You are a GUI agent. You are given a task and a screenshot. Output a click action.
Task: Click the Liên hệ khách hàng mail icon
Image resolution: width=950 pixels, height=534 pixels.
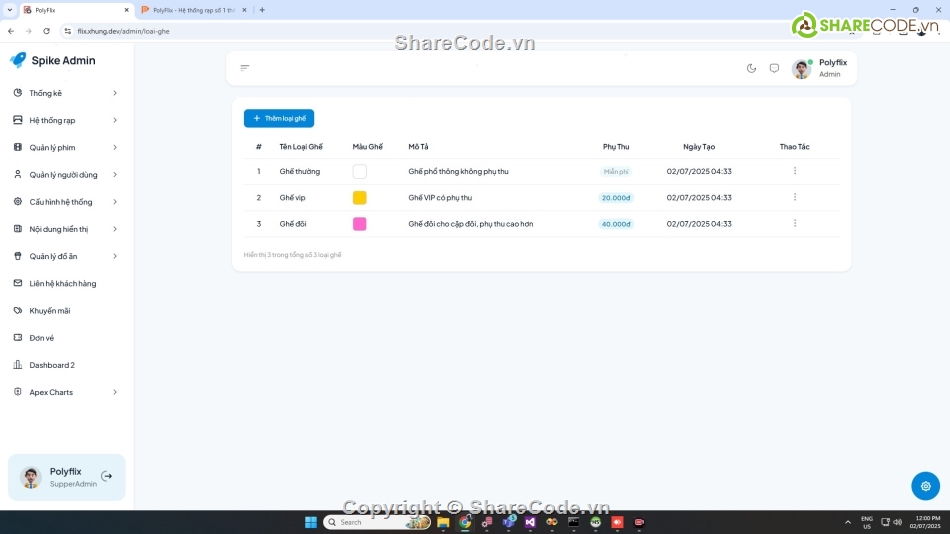[18, 283]
